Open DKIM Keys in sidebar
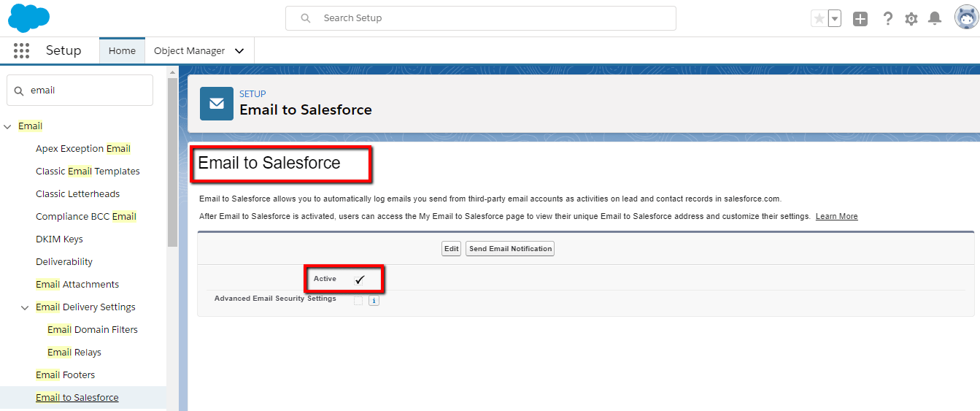This screenshot has width=980, height=411. pyautogui.click(x=59, y=239)
